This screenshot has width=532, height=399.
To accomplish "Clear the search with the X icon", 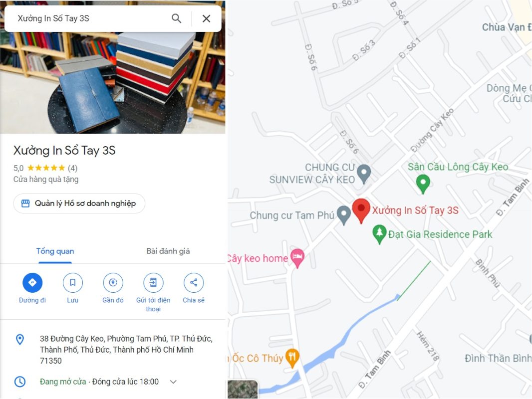I will [206, 18].
